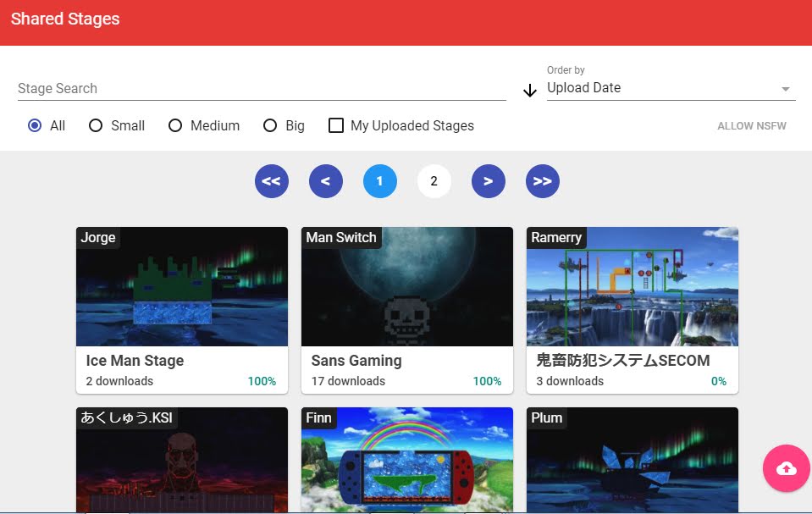Open Plum's aurora stage thumbnail

pos(632,460)
